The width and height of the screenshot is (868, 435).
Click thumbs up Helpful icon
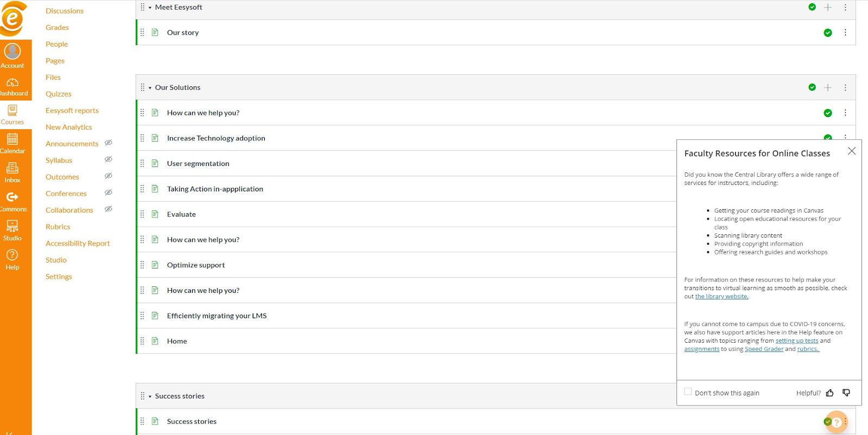click(x=829, y=393)
